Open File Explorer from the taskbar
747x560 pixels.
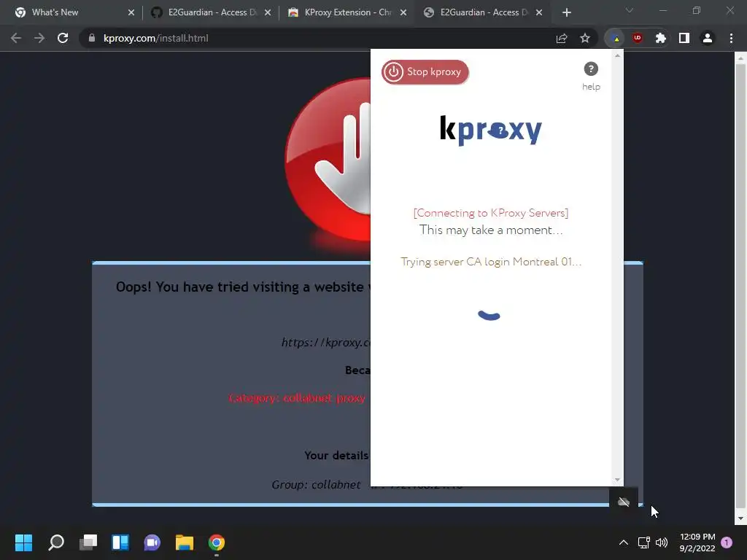point(185,542)
